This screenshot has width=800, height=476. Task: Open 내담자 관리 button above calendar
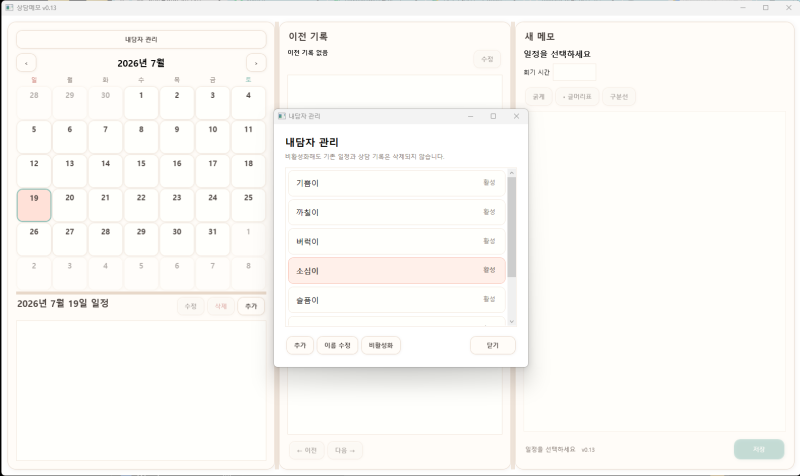[x=141, y=39]
